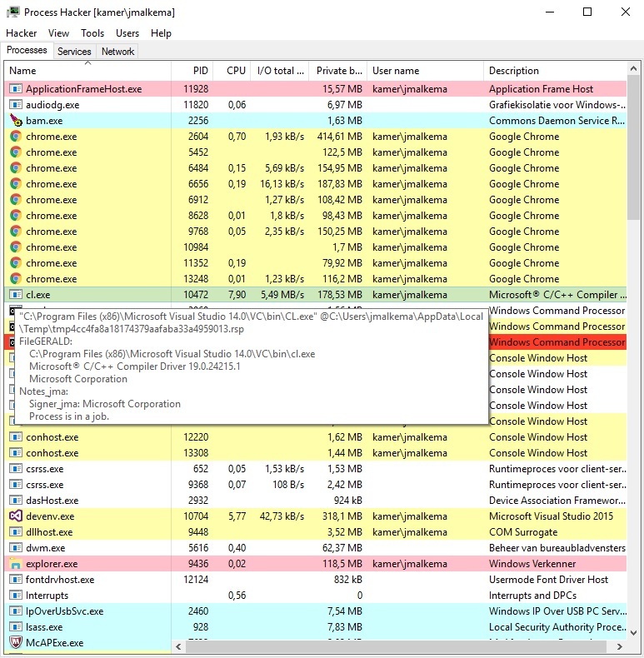Switch to the Services tab
The width and height of the screenshot is (644, 658).
(x=74, y=51)
